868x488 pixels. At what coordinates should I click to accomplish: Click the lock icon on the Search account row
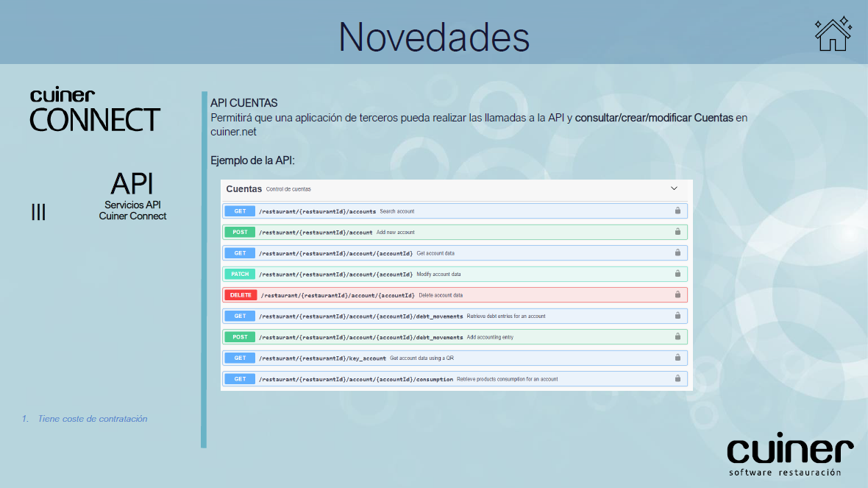click(677, 211)
